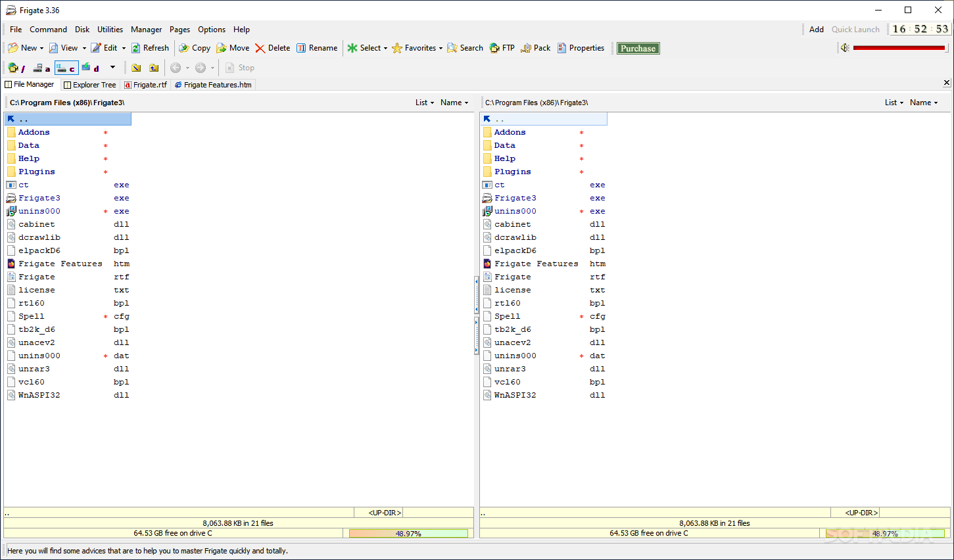This screenshot has height=560, width=954.
Task: Open Favorites star button
Action: coord(414,48)
